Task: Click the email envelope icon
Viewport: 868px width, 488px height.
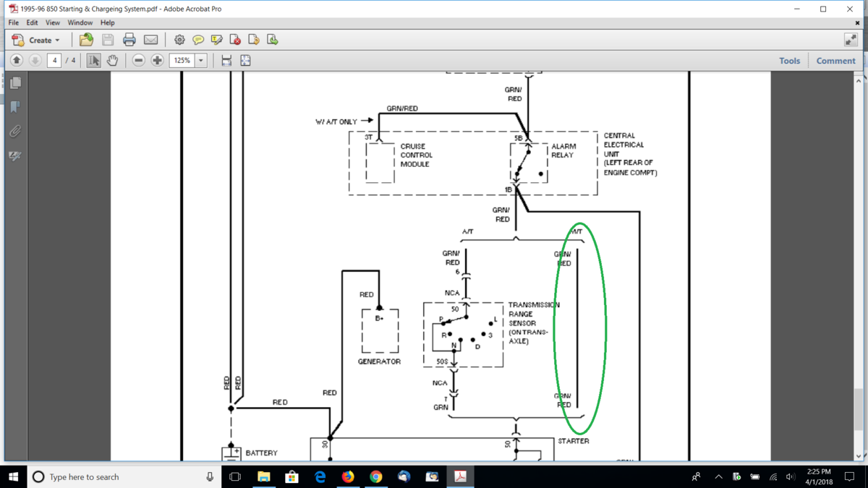Action: pyautogui.click(x=150, y=40)
